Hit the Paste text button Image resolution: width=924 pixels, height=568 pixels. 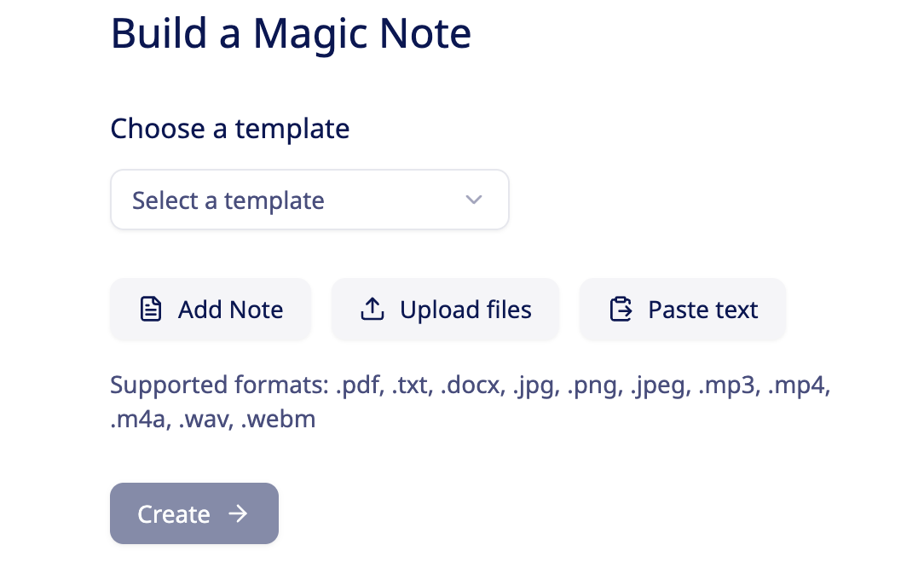(682, 310)
